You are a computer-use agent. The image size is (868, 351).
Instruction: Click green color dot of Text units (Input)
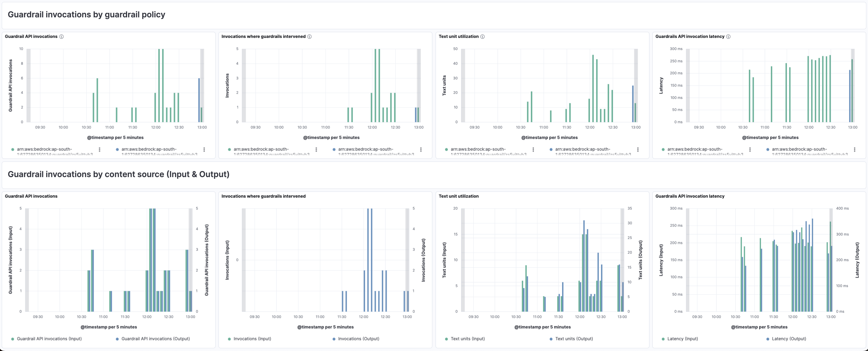click(x=447, y=339)
